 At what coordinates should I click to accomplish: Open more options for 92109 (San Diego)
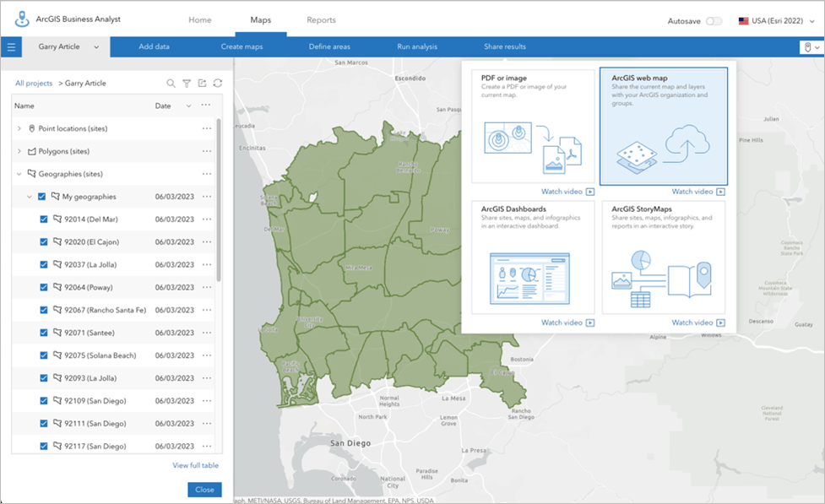pyautogui.click(x=207, y=400)
